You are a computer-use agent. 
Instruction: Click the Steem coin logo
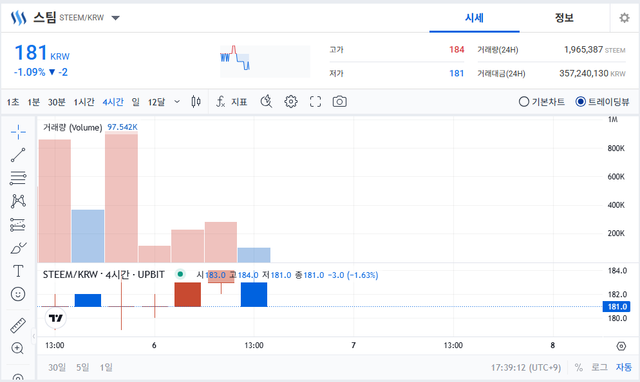coord(18,18)
